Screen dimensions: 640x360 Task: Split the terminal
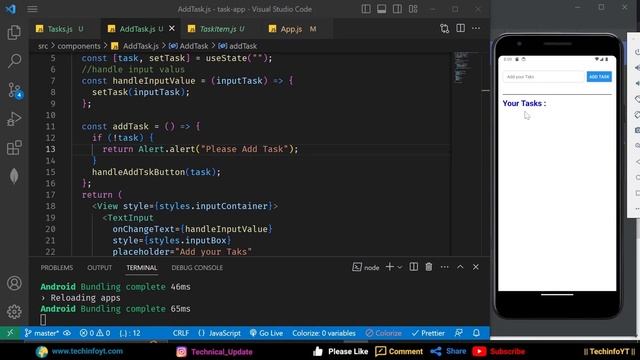(x=413, y=267)
